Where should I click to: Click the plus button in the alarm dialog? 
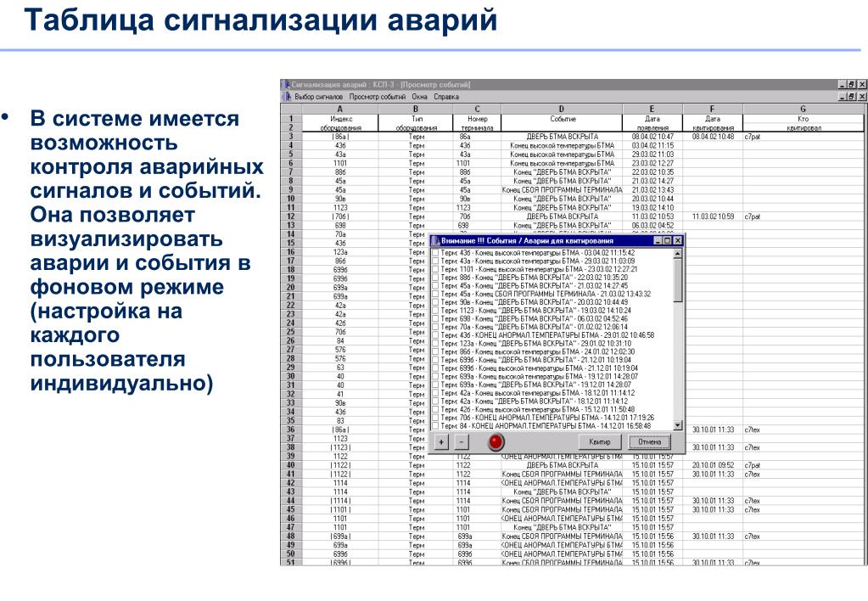coord(441,442)
